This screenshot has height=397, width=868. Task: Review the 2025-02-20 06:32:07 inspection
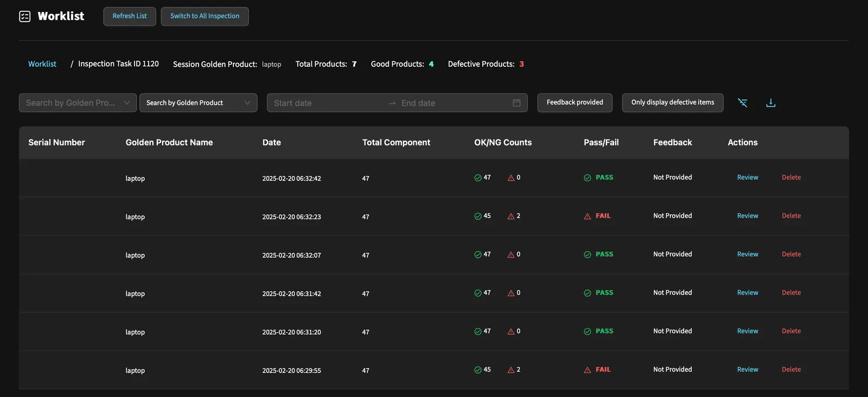(748, 254)
